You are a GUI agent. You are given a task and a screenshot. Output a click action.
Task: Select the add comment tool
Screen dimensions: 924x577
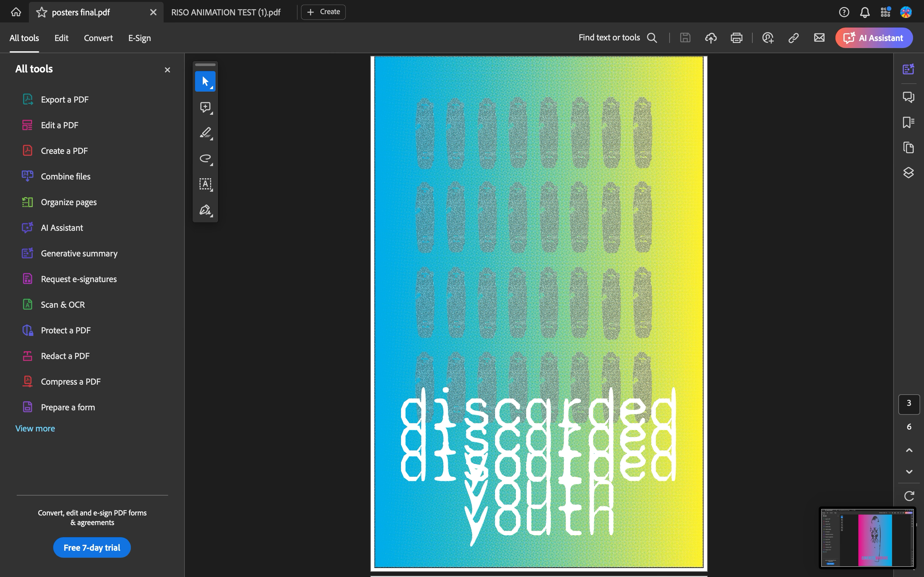(x=205, y=107)
